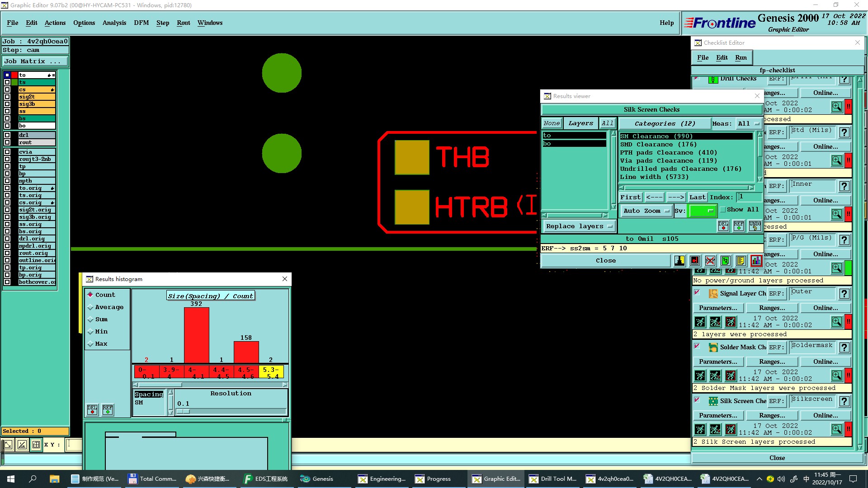Toggle display box for layer sig2t
The width and height of the screenshot is (868, 488).
click(7, 97)
